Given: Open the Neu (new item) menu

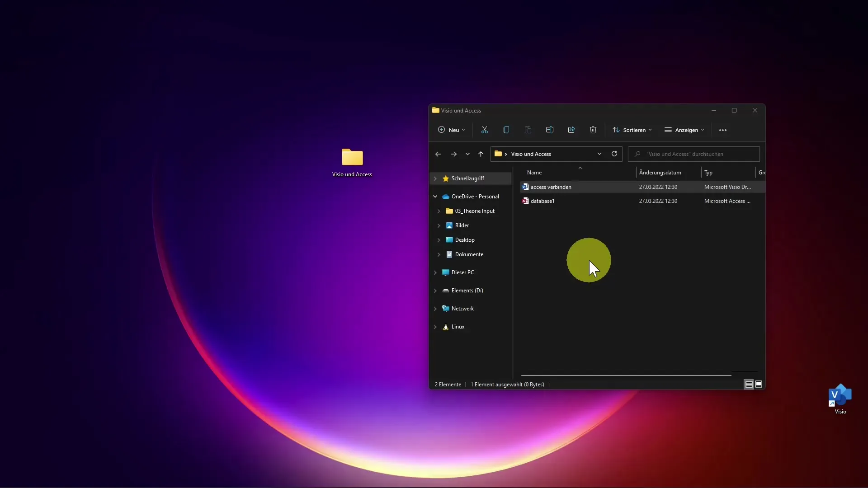Looking at the screenshot, I should point(451,130).
